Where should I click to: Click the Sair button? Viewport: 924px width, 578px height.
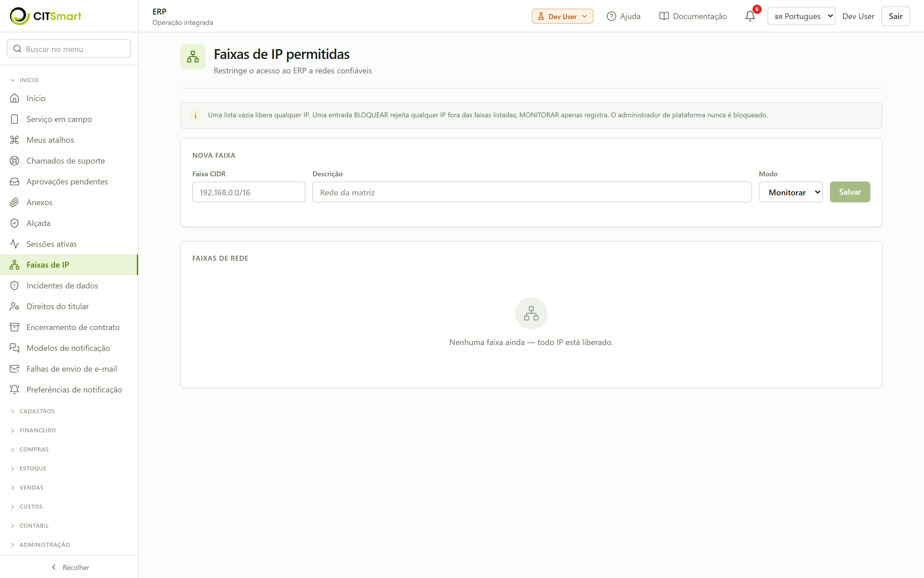tap(895, 16)
